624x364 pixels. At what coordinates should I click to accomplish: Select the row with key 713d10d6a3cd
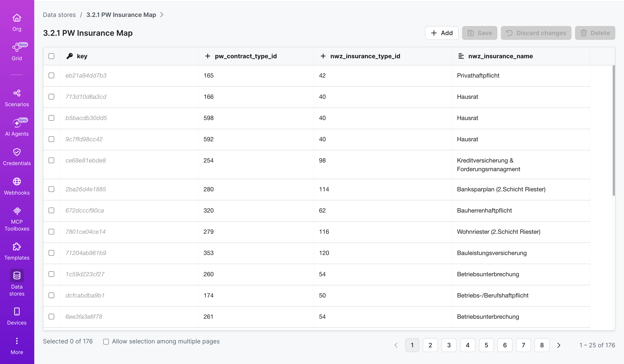point(52,97)
